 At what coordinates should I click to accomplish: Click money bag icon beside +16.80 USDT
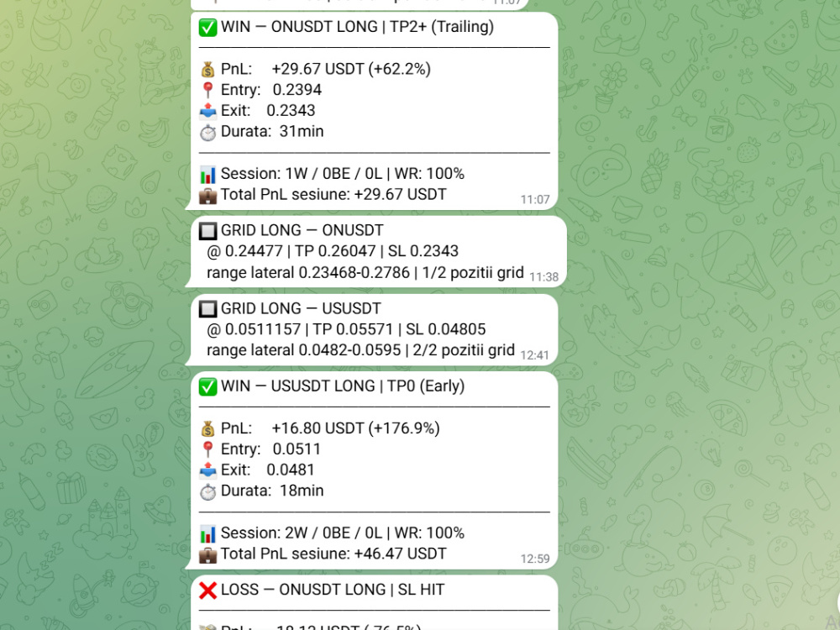click(207, 429)
